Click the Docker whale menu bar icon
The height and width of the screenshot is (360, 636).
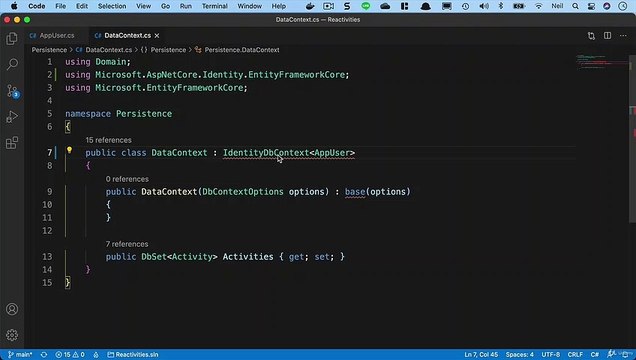(310, 6)
